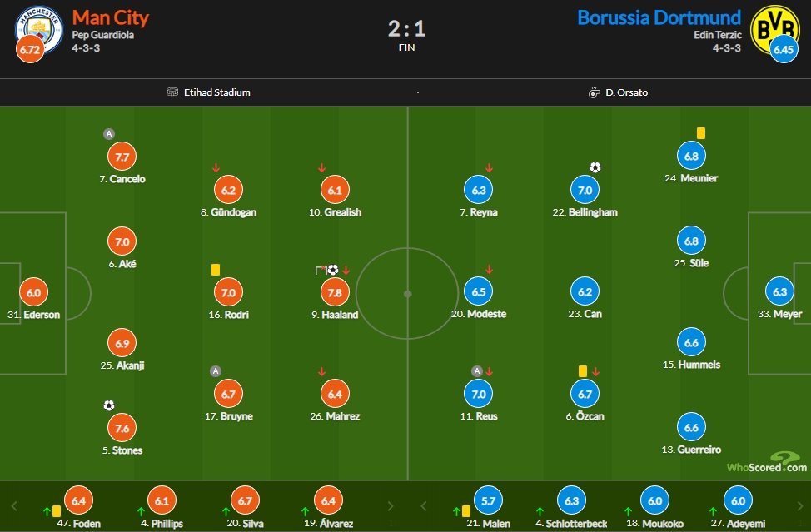Click the referee whistle icon beside D. Orsato

(595, 92)
